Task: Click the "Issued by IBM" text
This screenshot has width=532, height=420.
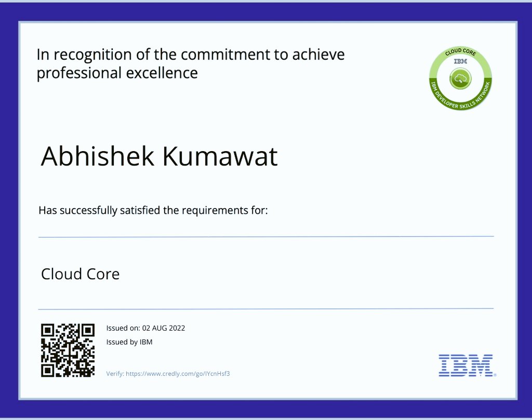Action: [129, 342]
